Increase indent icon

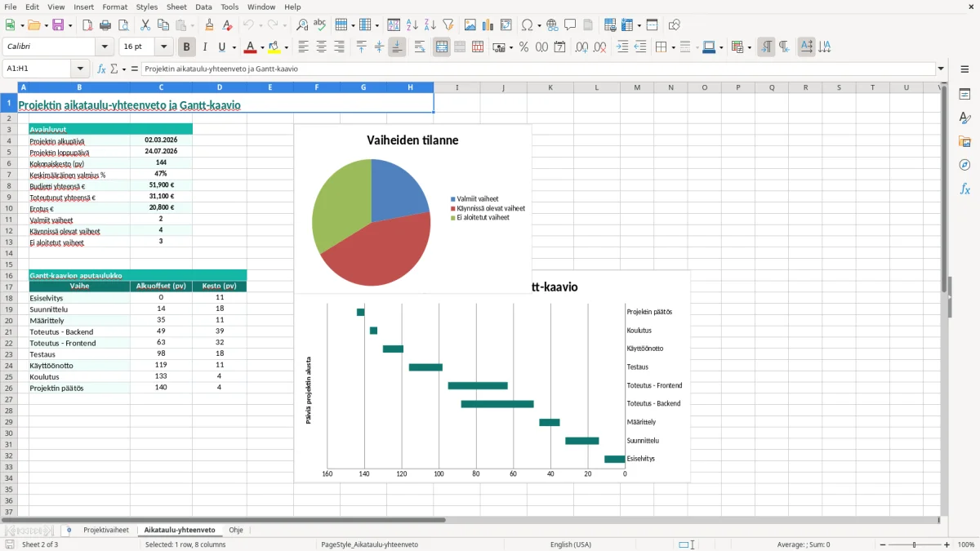(x=622, y=47)
